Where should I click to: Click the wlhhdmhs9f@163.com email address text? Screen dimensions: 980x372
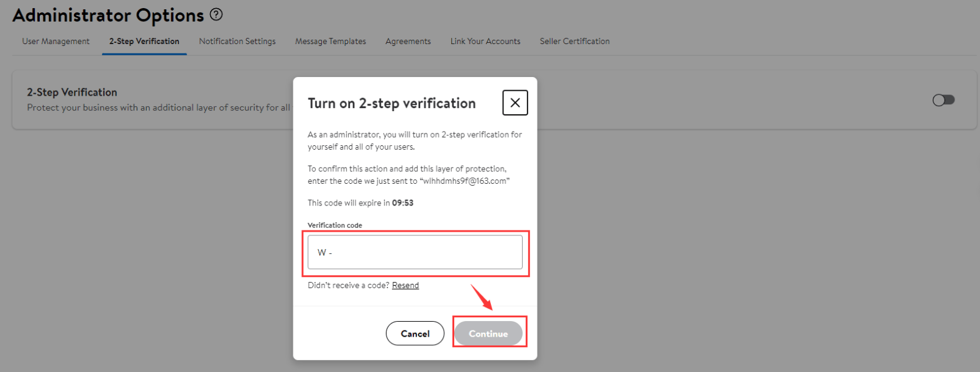tap(464, 181)
